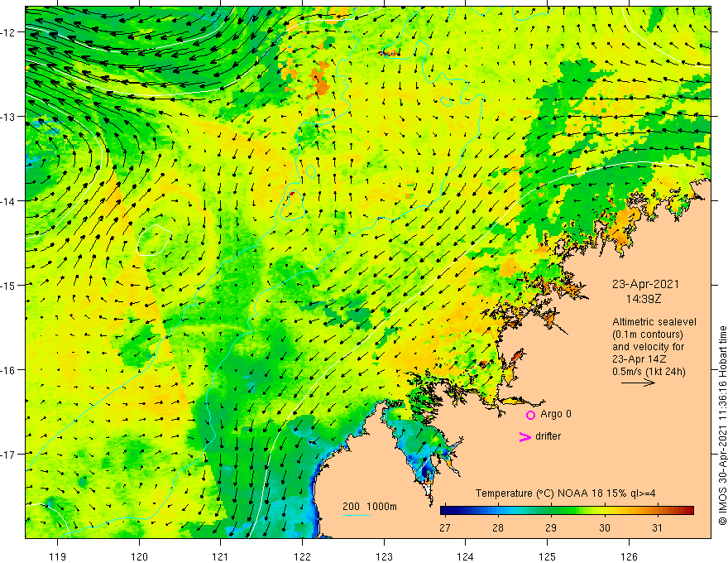Click the magenta drifter arrowhead legend icon
The image size is (728, 563).
pyautogui.click(x=524, y=437)
